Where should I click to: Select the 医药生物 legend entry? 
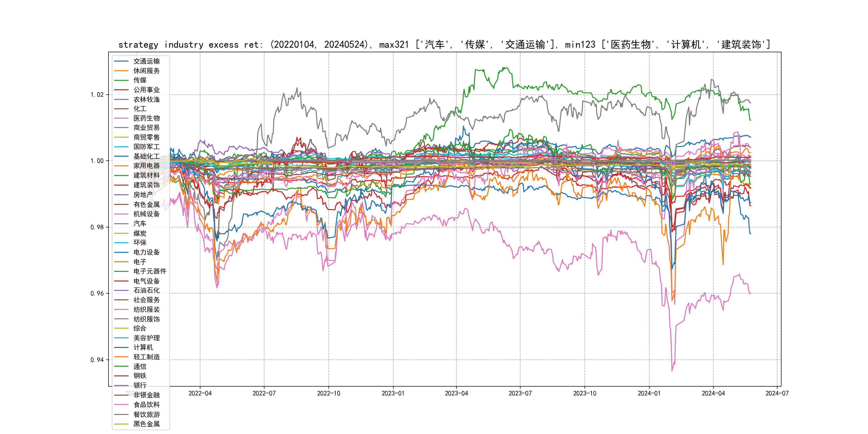click(x=146, y=118)
